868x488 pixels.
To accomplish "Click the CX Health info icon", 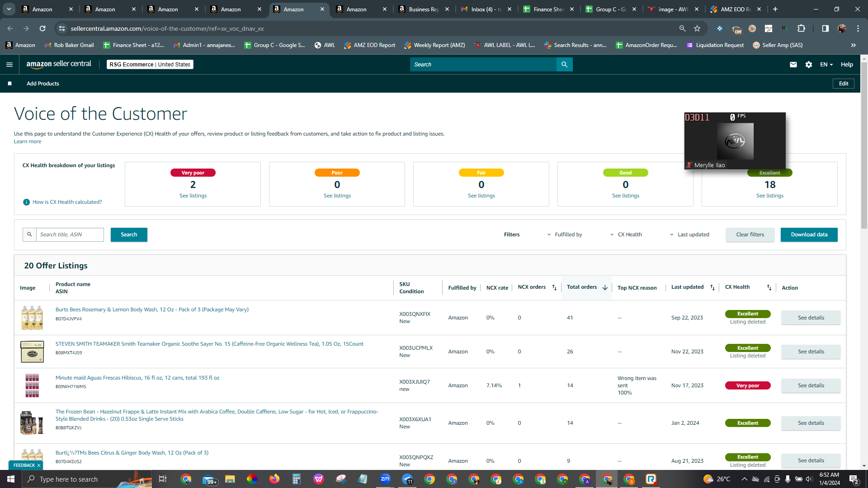I will (26, 202).
